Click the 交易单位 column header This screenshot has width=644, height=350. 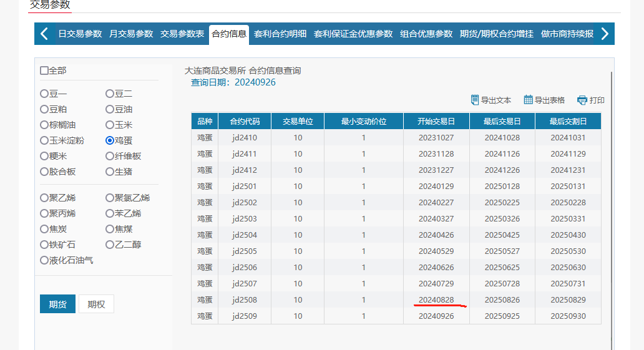(298, 122)
